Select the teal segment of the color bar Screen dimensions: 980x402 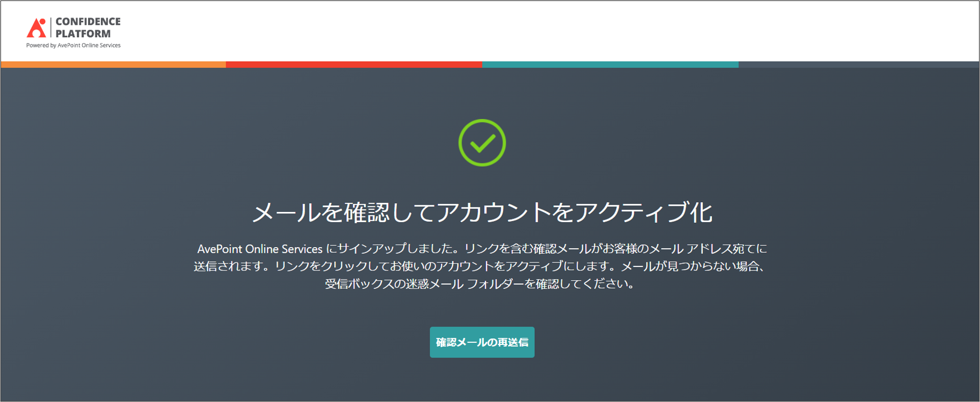tap(610, 65)
